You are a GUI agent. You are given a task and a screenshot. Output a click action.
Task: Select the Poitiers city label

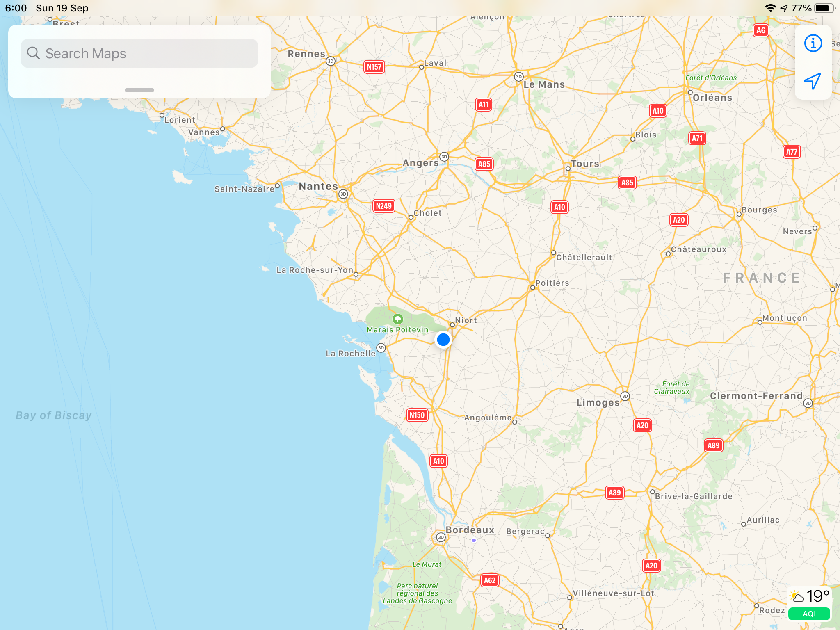click(x=552, y=283)
